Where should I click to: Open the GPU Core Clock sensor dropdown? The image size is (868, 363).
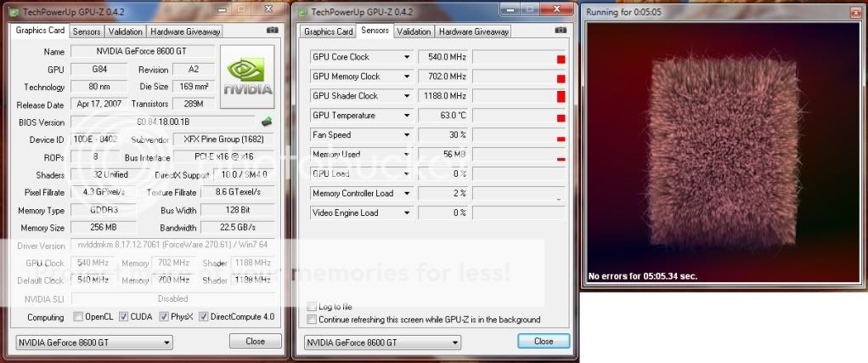pos(407,57)
